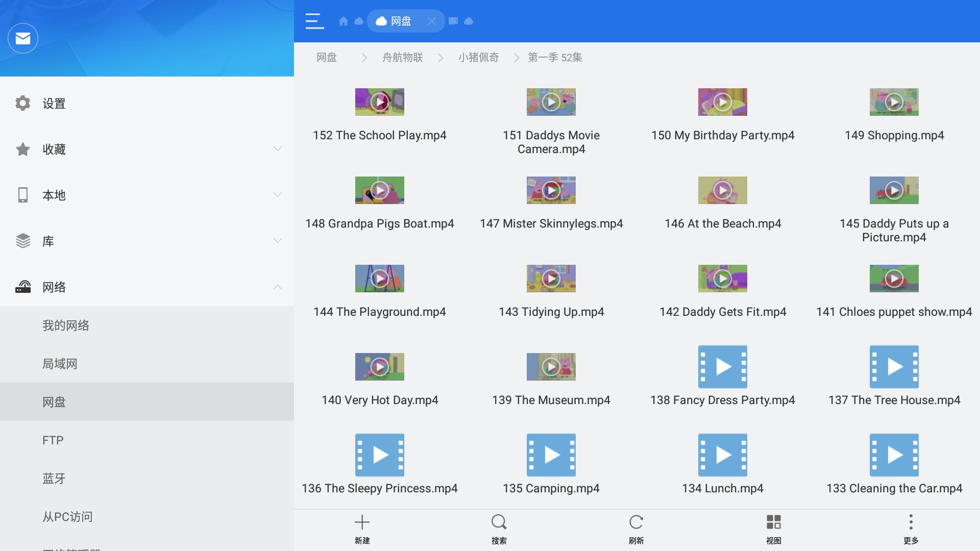Viewport: 980px width, 551px height.
Task: Open 搜索 search icon
Action: click(x=499, y=522)
